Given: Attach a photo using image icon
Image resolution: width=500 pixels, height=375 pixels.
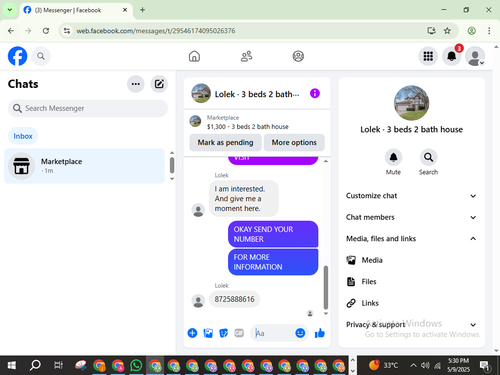Looking at the screenshot, I should click(x=208, y=333).
